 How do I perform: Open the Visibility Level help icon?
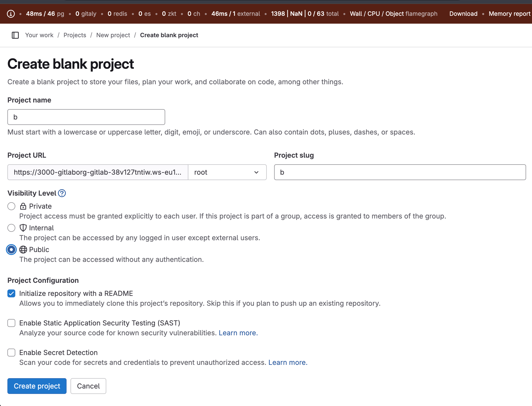[x=62, y=193]
